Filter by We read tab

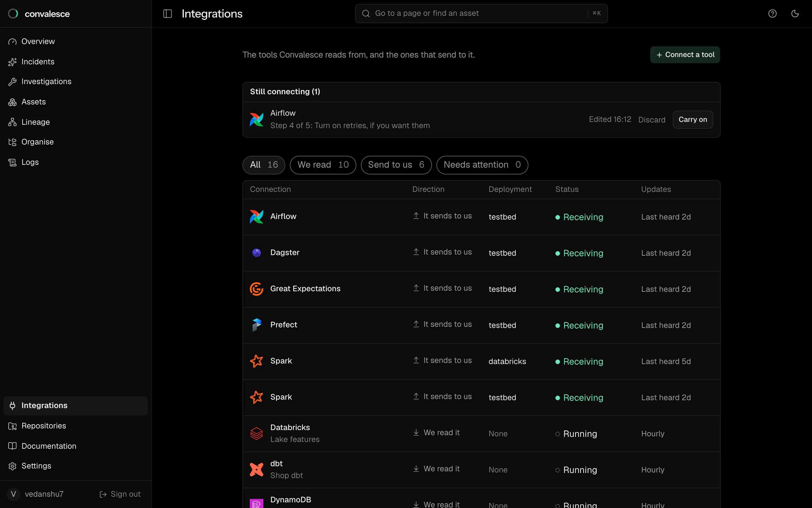pos(323,165)
